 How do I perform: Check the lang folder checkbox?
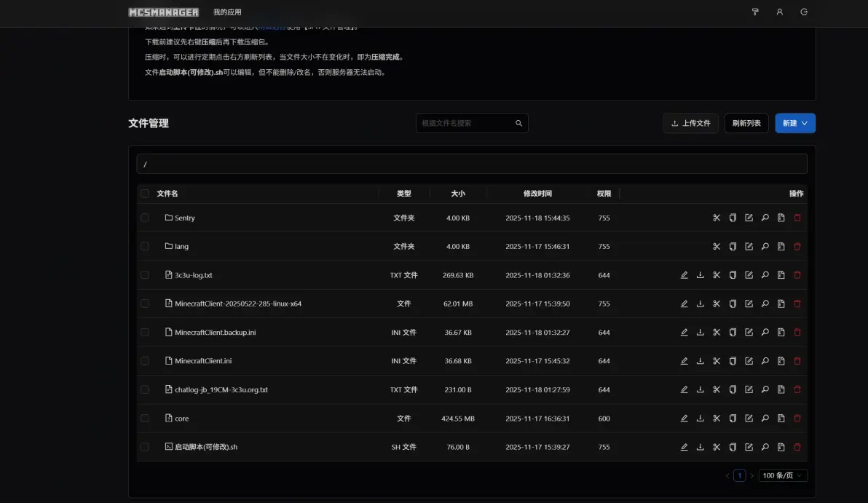[144, 247]
